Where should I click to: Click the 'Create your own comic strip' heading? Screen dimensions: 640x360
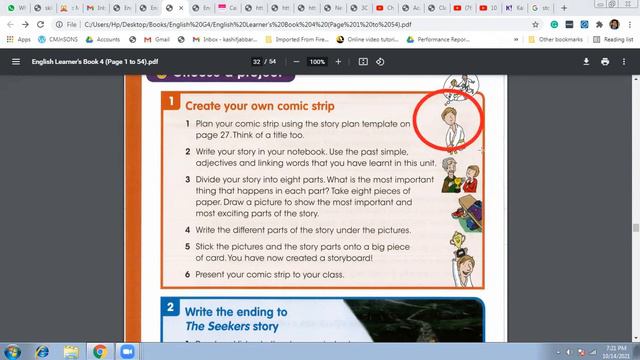[x=260, y=106]
